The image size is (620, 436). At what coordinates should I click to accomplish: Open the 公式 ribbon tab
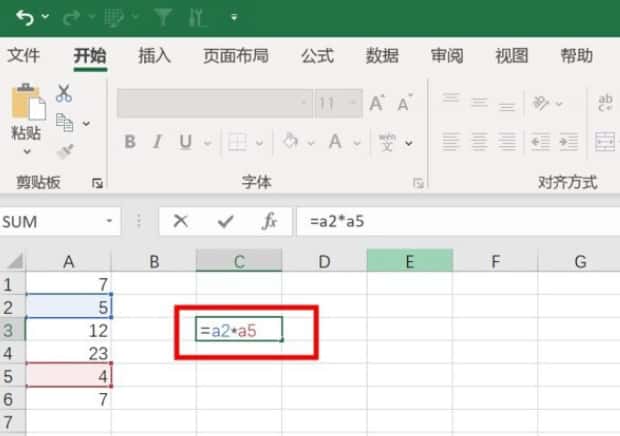click(317, 56)
